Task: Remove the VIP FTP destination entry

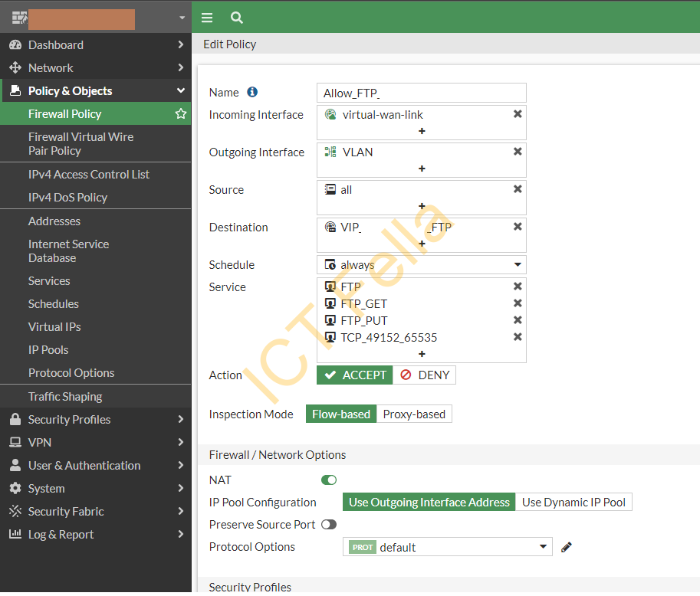Action: pos(518,226)
